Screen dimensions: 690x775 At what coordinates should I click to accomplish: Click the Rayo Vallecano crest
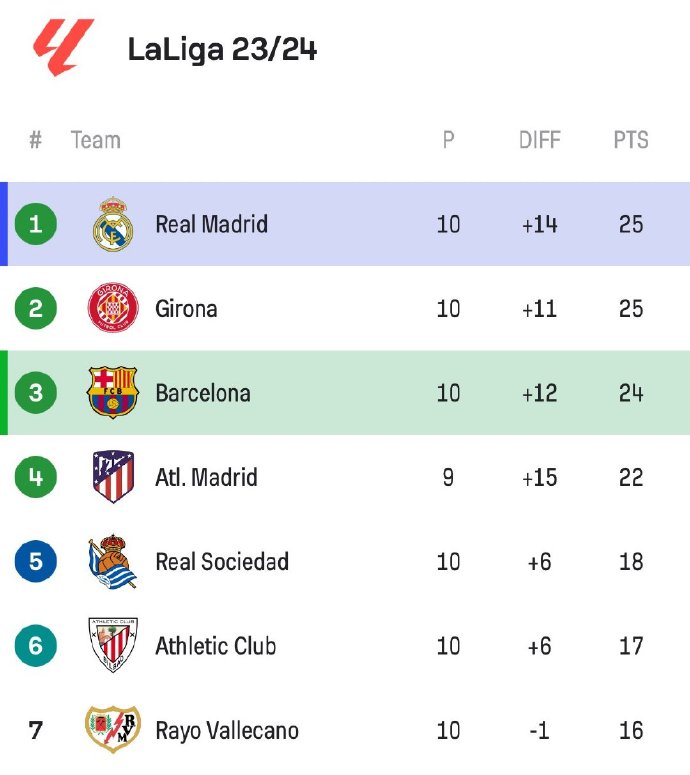(x=112, y=730)
